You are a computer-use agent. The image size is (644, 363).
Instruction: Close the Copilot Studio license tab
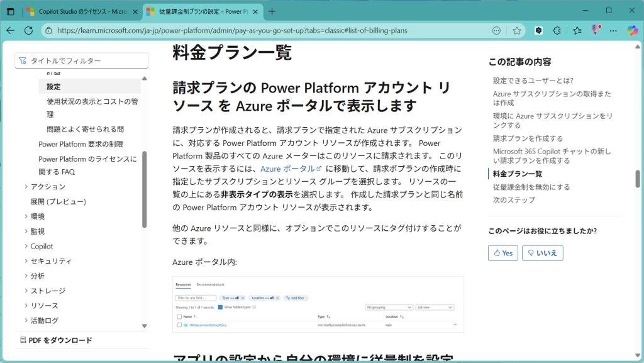pos(135,12)
